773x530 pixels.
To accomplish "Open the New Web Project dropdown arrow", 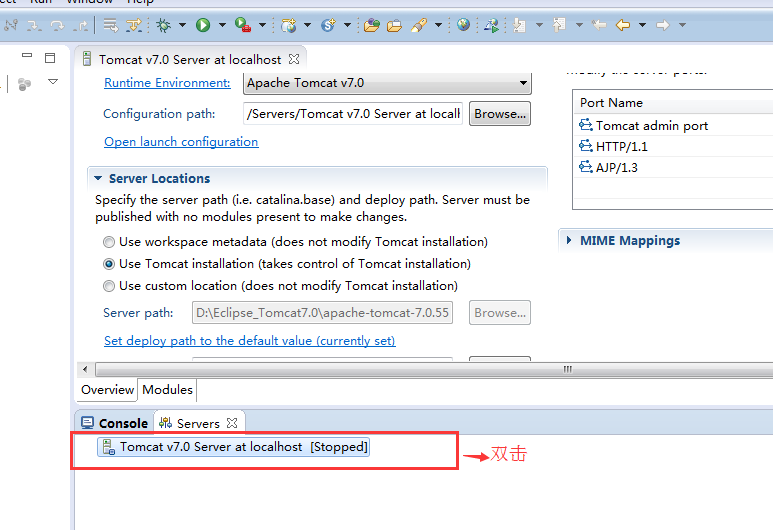I will click(x=308, y=25).
